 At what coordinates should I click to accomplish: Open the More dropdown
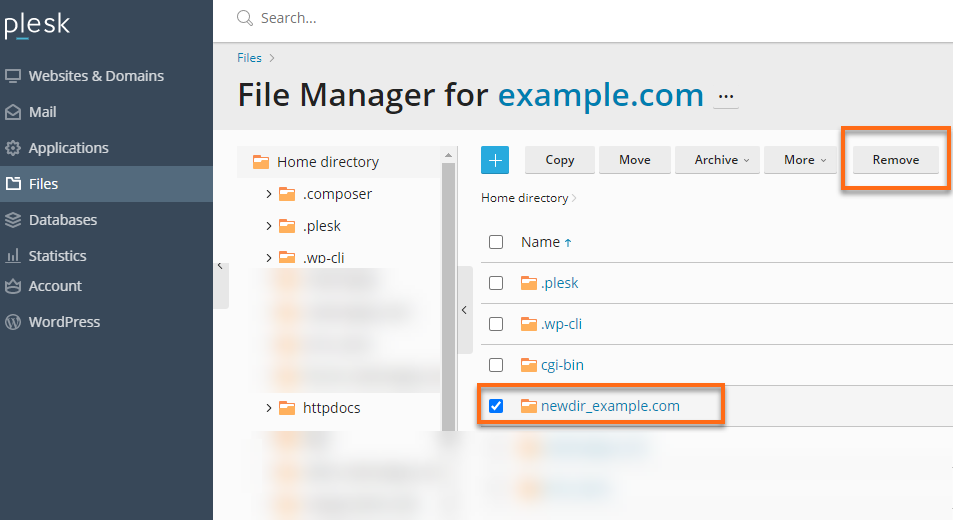pyautogui.click(x=800, y=160)
